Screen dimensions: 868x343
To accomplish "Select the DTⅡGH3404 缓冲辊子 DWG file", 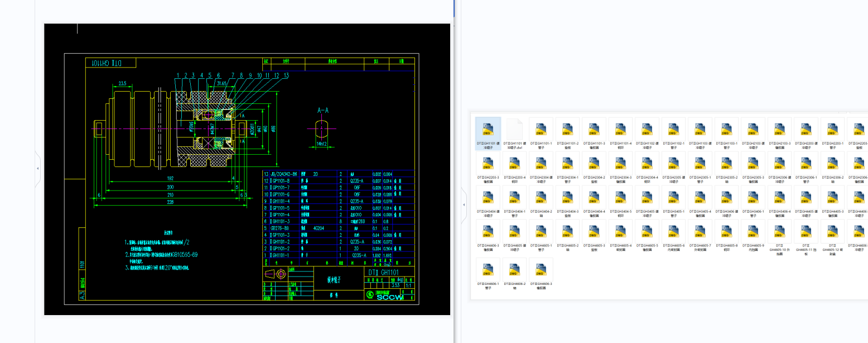I will click(488, 202).
